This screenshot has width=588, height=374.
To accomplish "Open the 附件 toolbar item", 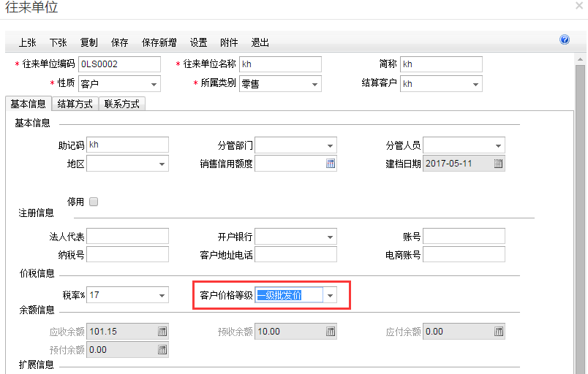I will [x=229, y=43].
